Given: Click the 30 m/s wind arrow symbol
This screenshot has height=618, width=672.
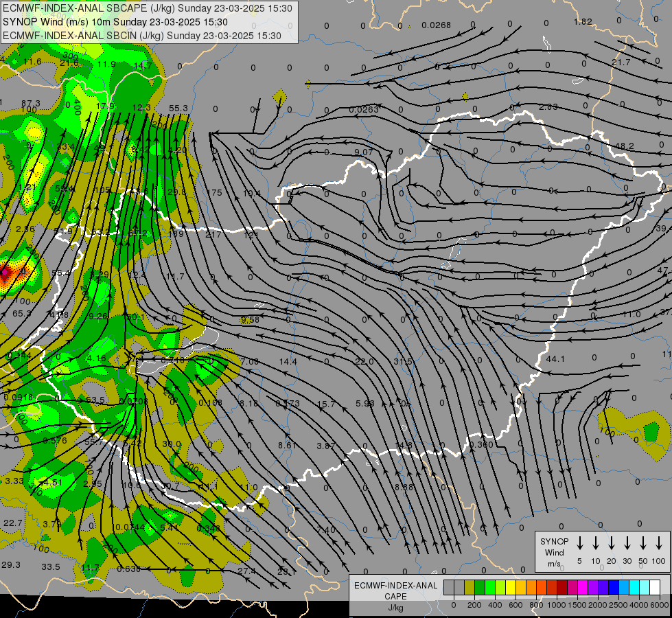Looking at the screenshot, I should pos(627,543).
